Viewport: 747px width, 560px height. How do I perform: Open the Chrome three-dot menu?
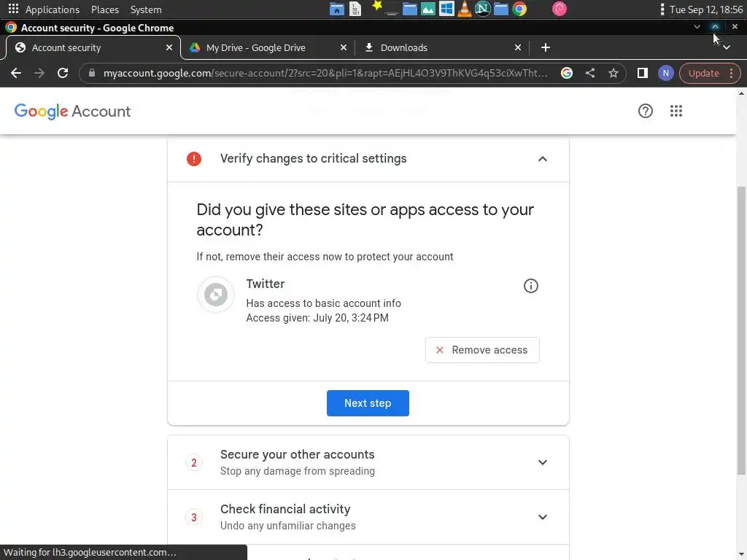[x=731, y=73]
